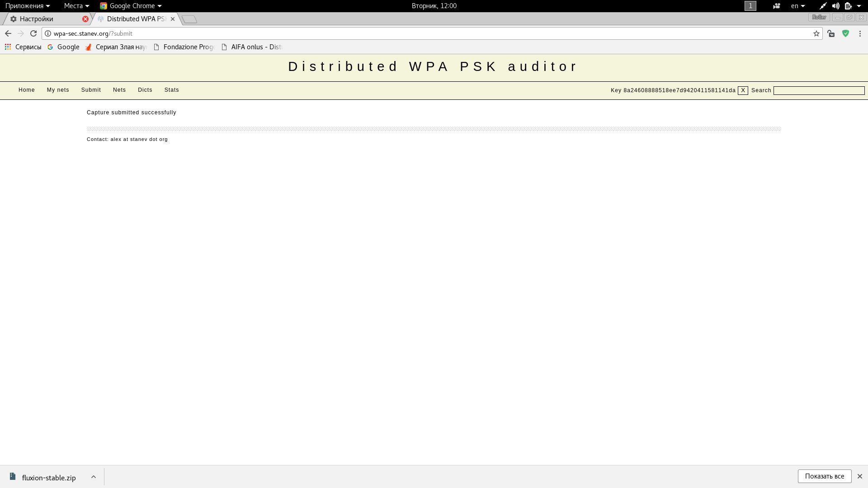Close the downloads bar
This screenshot has height=488, width=868.
coord(860,476)
